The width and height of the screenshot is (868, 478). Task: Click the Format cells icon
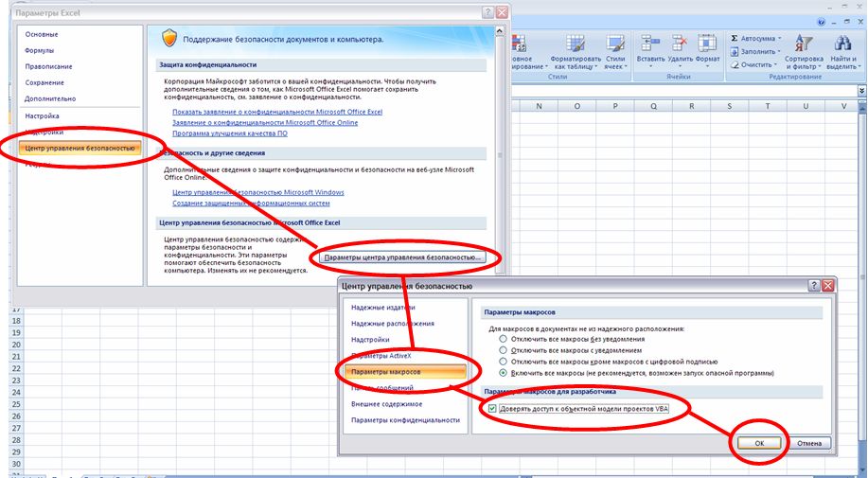pyautogui.click(x=707, y=44)
